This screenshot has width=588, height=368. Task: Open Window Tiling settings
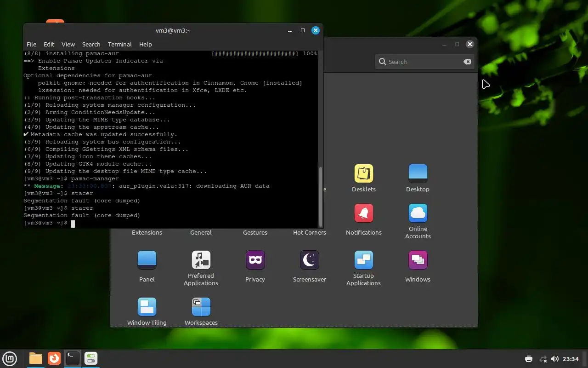(147, 311)
